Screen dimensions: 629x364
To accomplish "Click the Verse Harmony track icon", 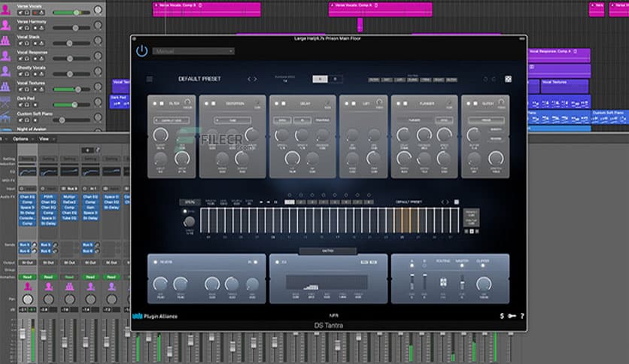I will pos(5,25).
